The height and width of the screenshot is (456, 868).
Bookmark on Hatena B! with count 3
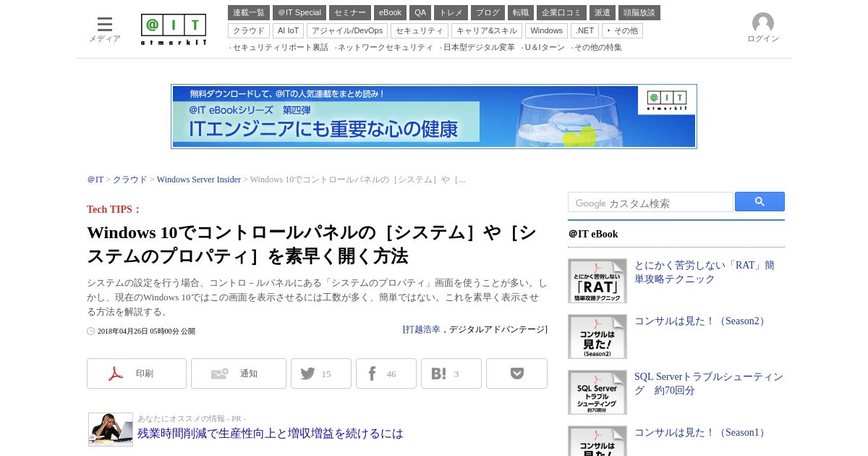[x=451, y=373]
